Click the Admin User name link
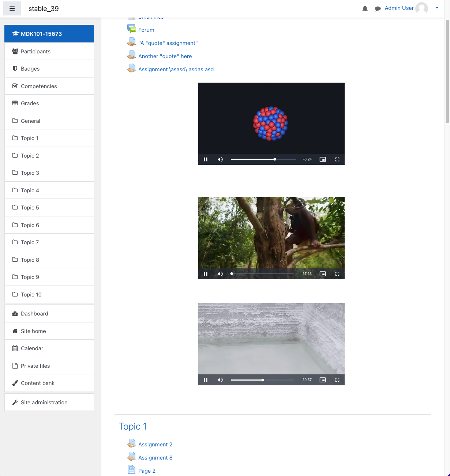Viewport: 450px width, 476px height. 399,8
